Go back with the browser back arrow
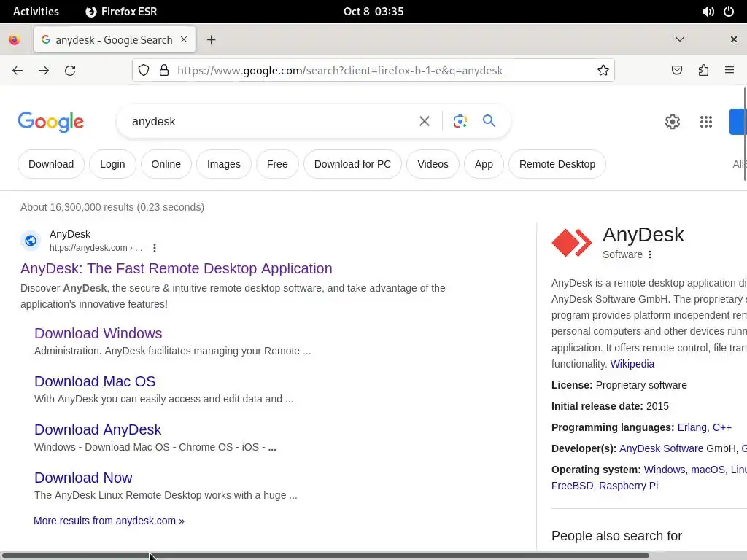Screen dimensions: 747x560 18,71
